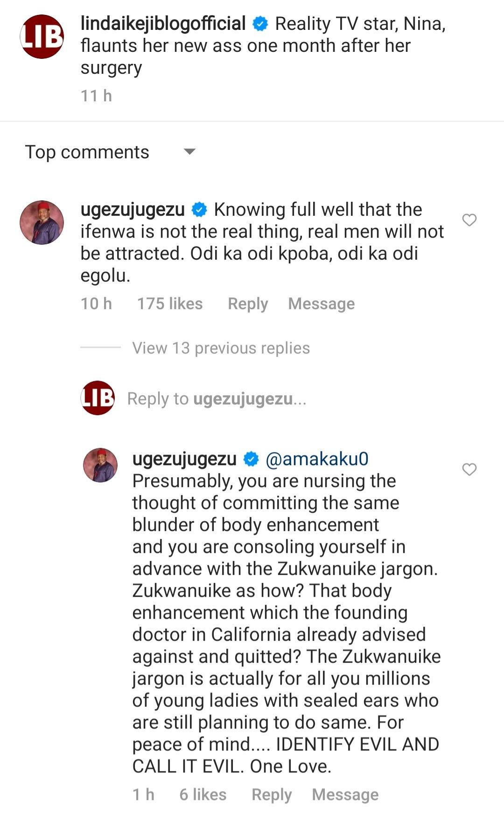Reply to the 175-likes comment

[247, 304]
